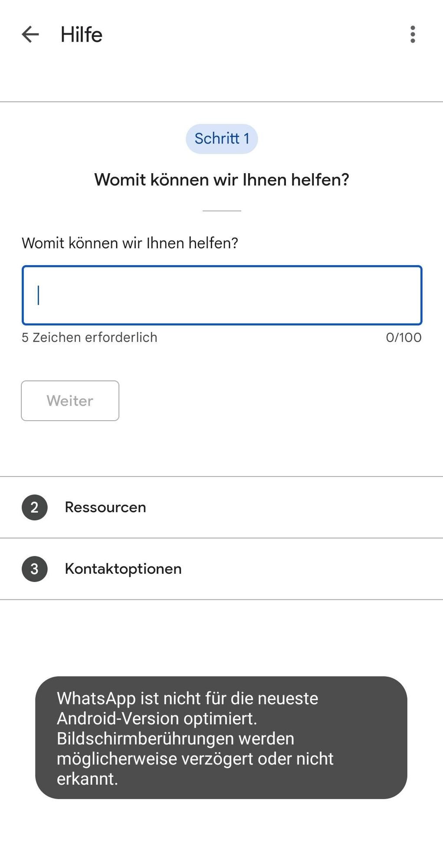Click the bold 'Womit können wir Ihnen helfen?' heading

click(222, 180)
